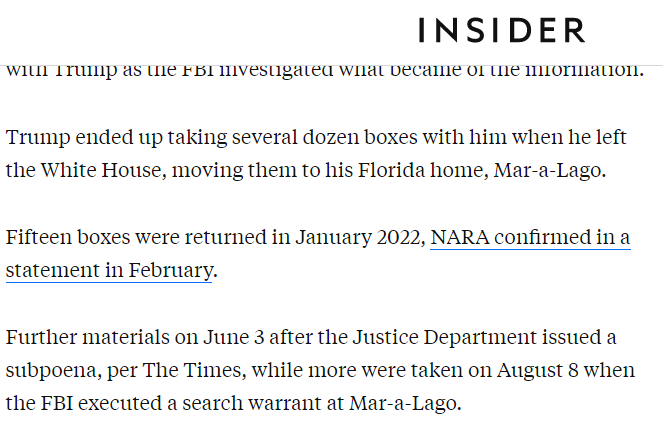Click the INSIDER logo in the header
Viewport: 663px width, 436px height.
click(x=501, y=30)
